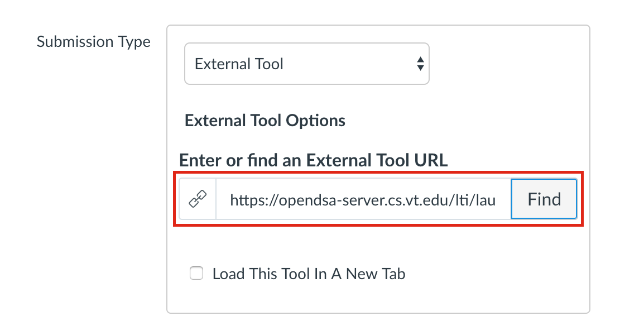Enable loading the tool in new tab

click(196, 274)
